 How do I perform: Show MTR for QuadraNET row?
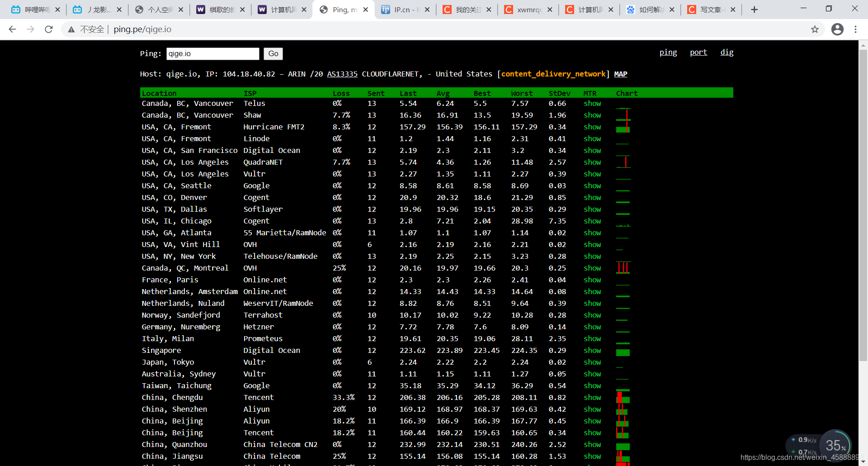pyautogui.click(x=592, y=162)
